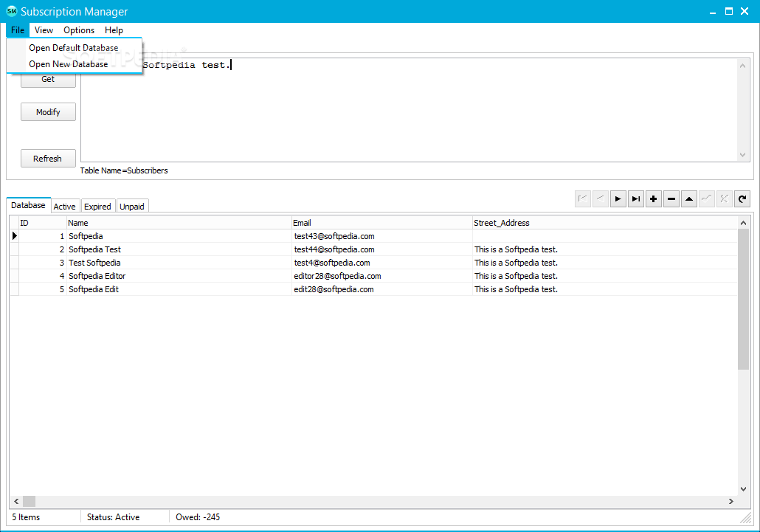Click the Email column header
The height and width of the screenshot is (532, 760).
(381, 223)
